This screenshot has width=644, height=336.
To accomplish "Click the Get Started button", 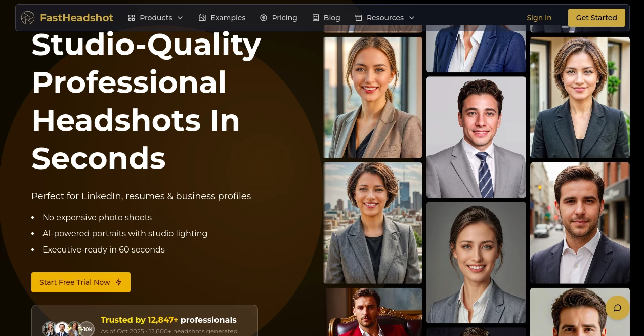I will coord(596,18).
